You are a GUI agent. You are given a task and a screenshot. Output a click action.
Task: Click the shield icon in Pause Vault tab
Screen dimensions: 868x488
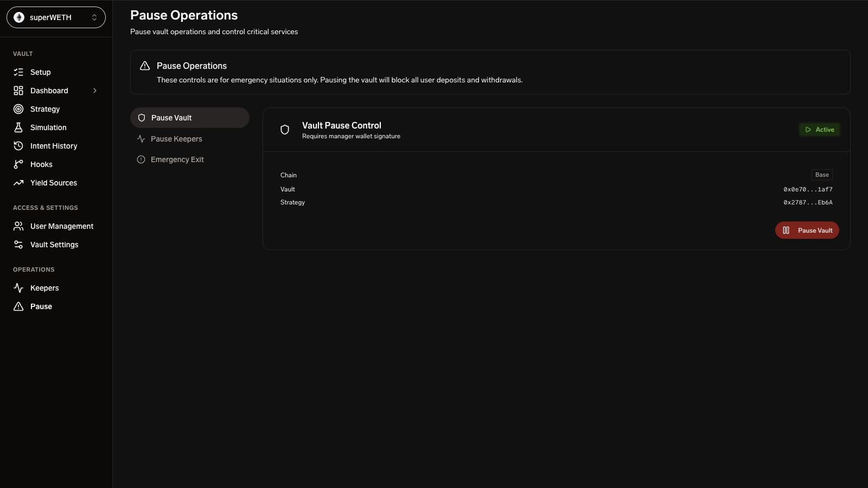point(142,118)
